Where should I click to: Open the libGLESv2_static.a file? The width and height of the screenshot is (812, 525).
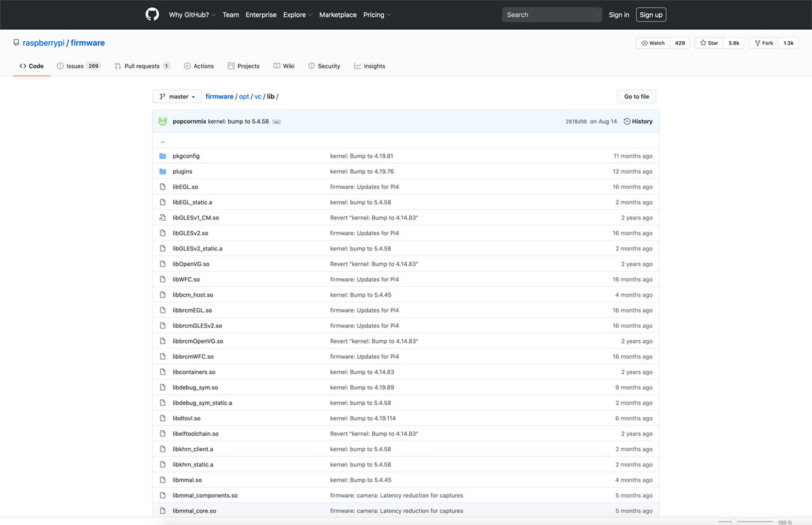(x=197, y=249)
